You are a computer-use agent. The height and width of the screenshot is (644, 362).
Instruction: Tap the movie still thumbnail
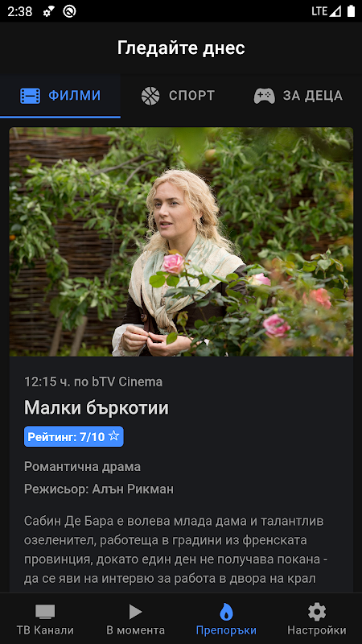181,242
